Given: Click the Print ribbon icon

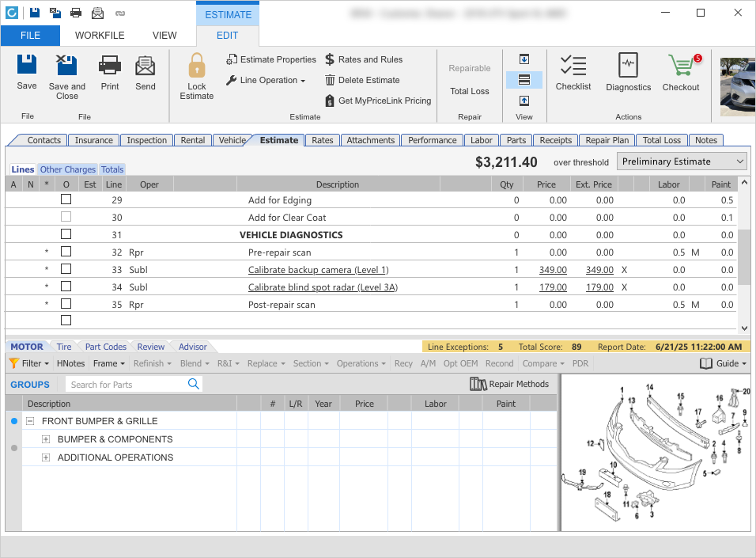Looking at the screenshot, I should pos(109,65).
